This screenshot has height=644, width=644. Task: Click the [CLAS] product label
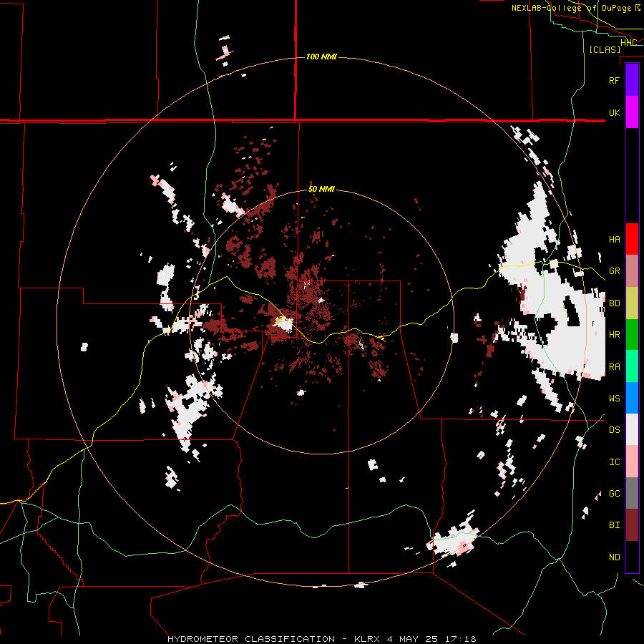pos(605,49)
